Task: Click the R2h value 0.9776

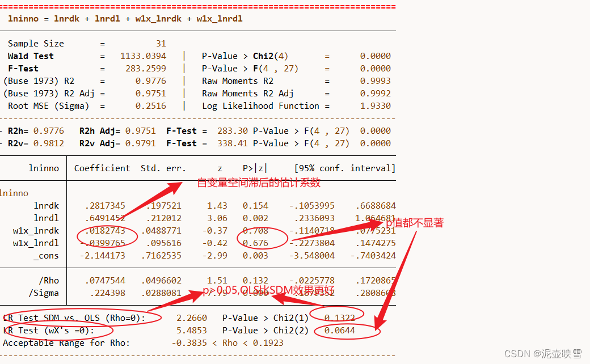Action: (x=49, y=131)
